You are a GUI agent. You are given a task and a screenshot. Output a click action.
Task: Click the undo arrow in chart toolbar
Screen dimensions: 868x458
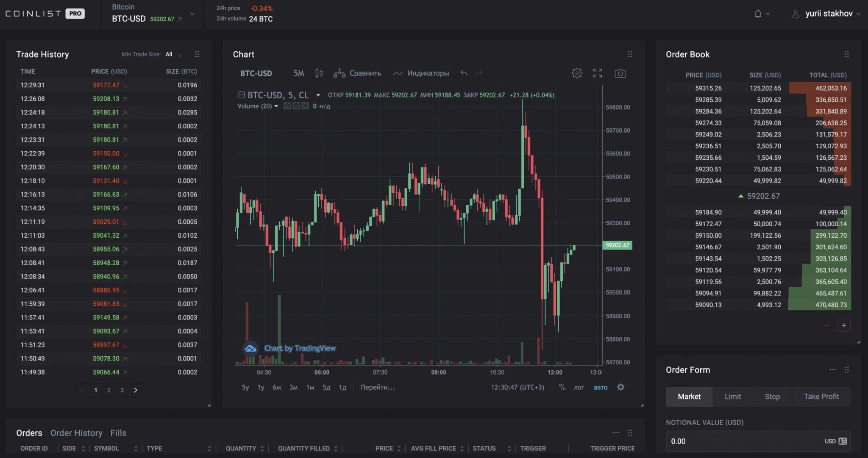click(464, 73)
